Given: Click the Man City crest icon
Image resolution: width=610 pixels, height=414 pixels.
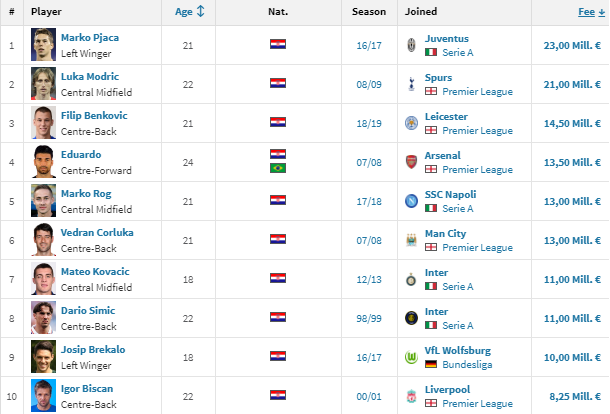Looking at the screenshot, I should (411, 240).
